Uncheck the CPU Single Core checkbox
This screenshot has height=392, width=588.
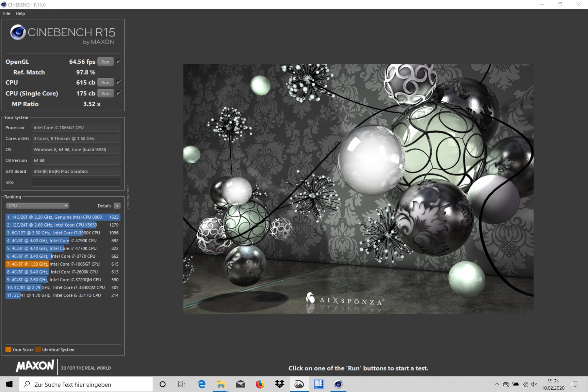coord(119,93)
